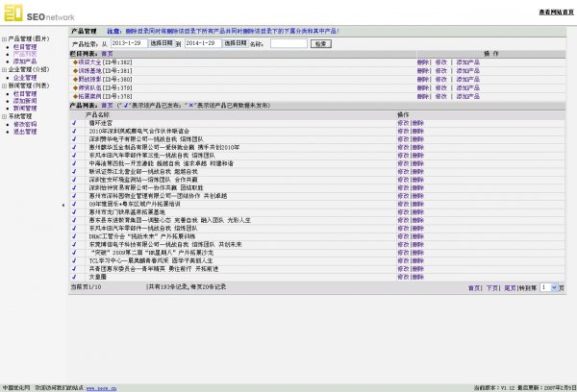
Task: Click diamond icon beside category ID 382
Action: (75, 62)
